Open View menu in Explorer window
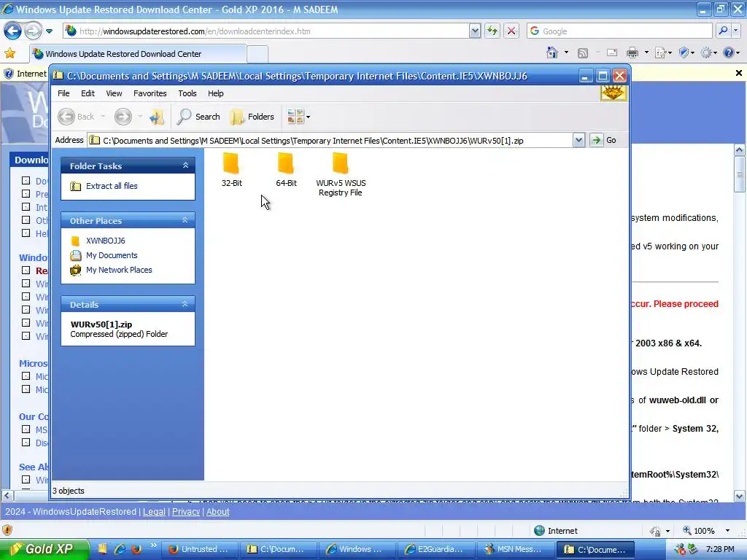This screenshot has width=747, height=560. point(114,93)
